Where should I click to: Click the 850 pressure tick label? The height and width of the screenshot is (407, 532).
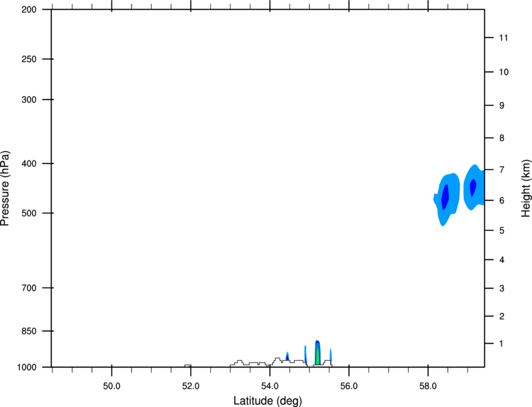(29, 331)
